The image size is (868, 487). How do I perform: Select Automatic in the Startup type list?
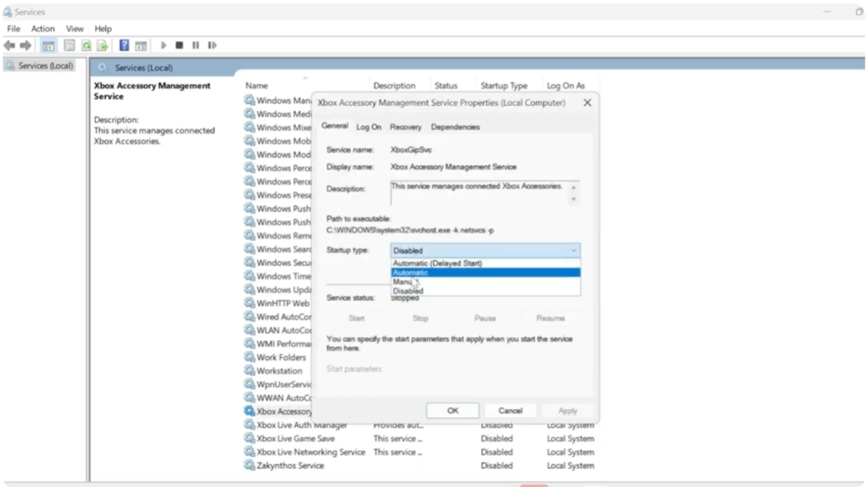[485, 273]
